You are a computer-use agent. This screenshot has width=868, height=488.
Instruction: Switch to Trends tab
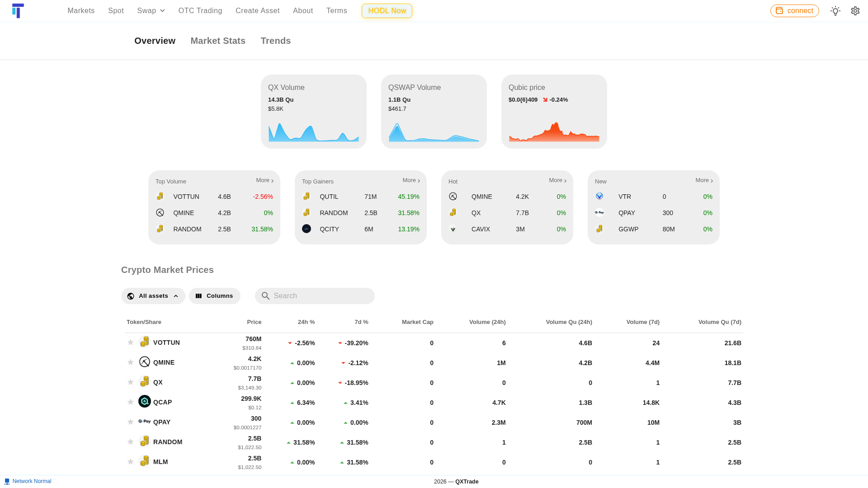pos(276,41)
